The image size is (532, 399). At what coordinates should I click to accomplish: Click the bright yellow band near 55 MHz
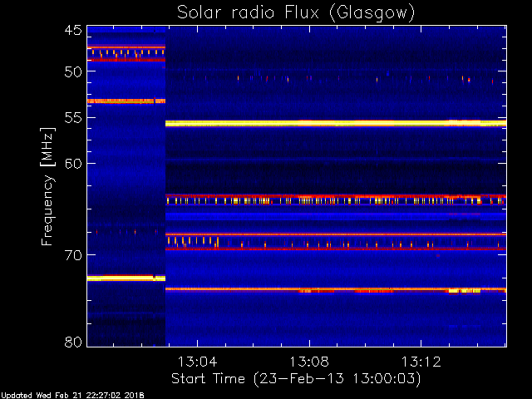(x=336, y=124)
